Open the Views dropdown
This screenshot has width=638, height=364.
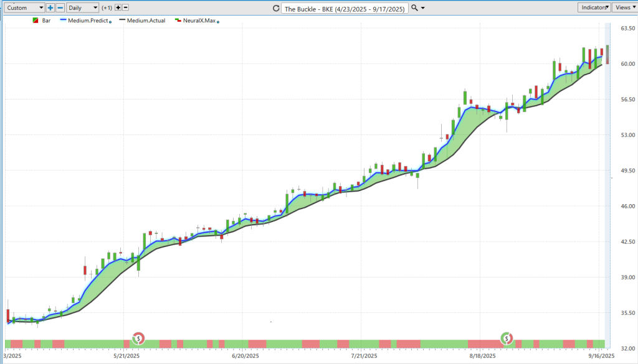pyautogui.click(x=625, y=7)
